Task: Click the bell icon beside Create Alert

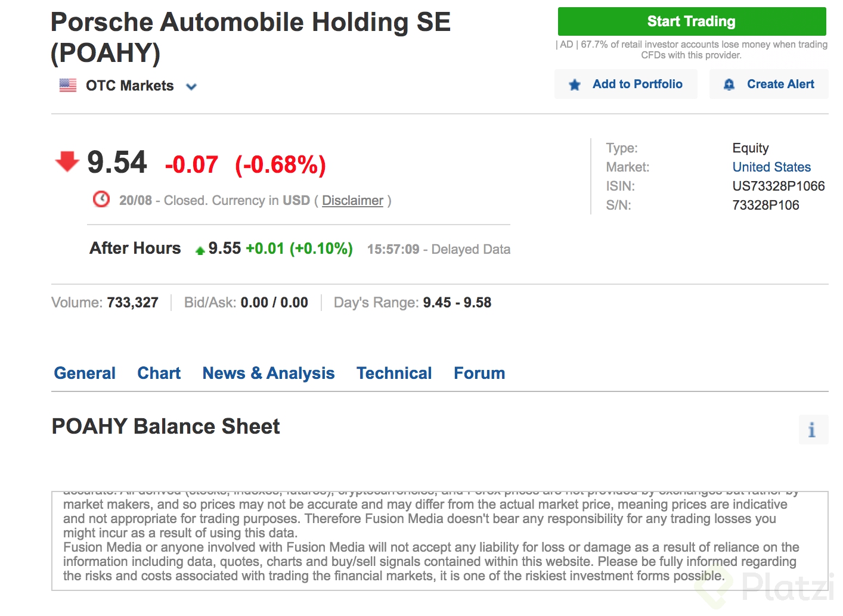Action: click(729, 85)
